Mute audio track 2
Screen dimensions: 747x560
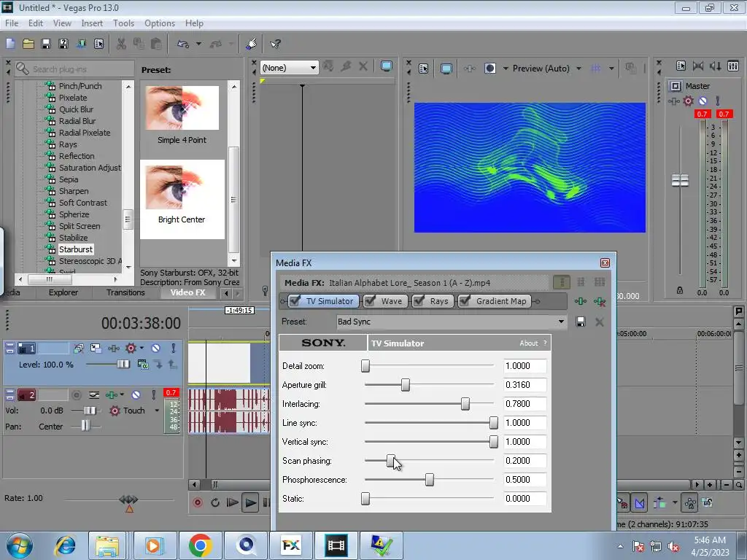[x=136, y=394]
